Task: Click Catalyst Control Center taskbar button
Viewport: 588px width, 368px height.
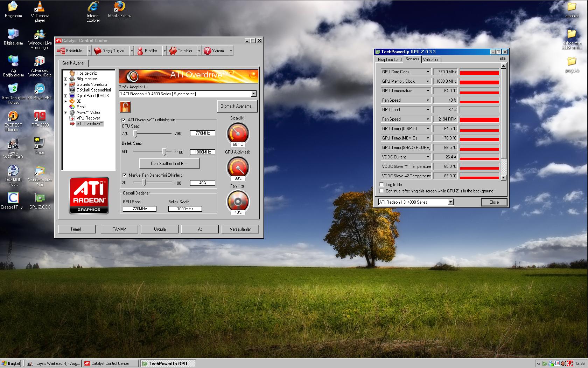Action: [x=110, y=363]
